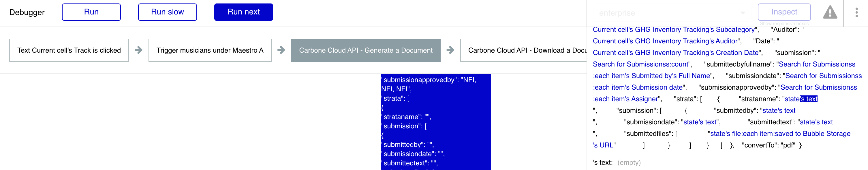
Task: Click the "submittedtext": "" line in the blue box
Action: 409,163
